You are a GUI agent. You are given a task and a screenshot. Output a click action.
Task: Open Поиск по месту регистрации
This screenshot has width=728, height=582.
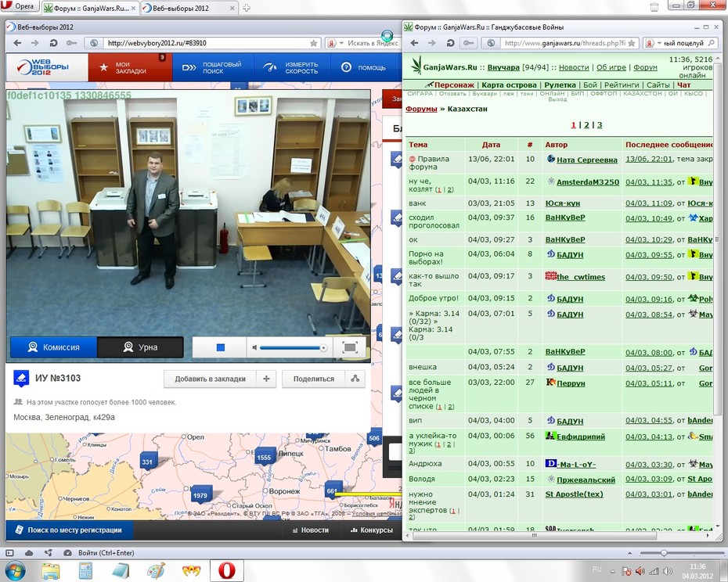tap(69, 530)
